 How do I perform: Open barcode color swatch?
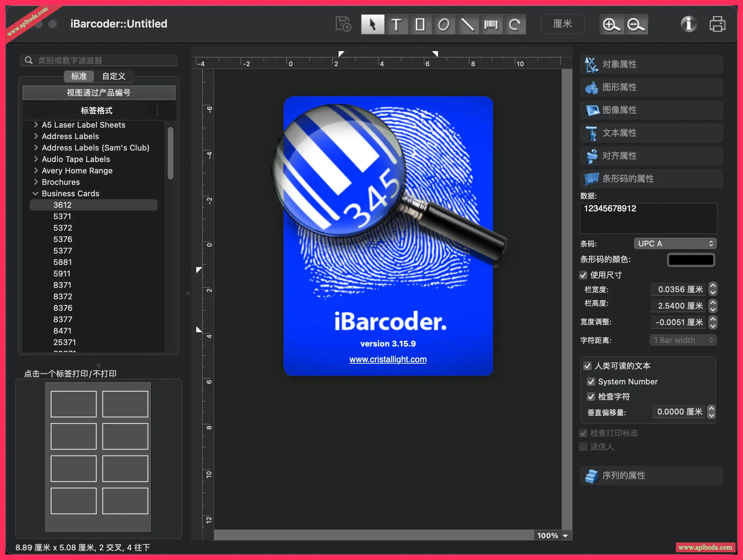pyautogui.click(x=691, y=260)
